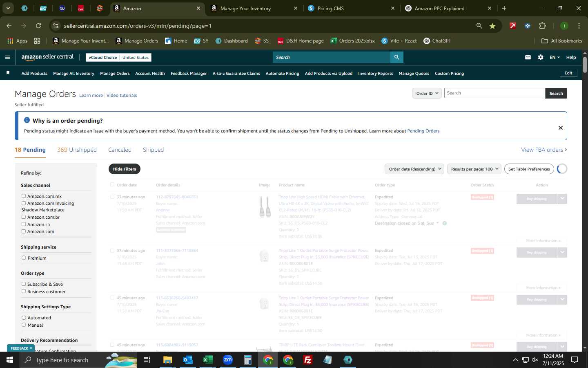Click the top search magnifier button
588x368 pixels.
coord(396,57)
